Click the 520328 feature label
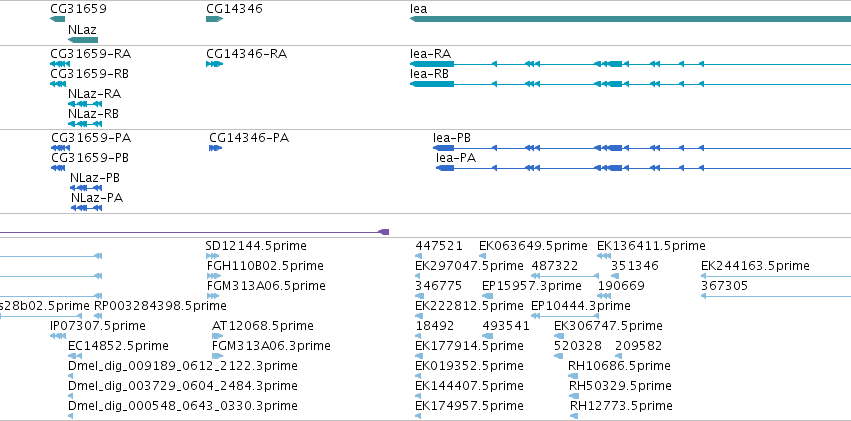This screenshot has height=421, width=851. 578,346
